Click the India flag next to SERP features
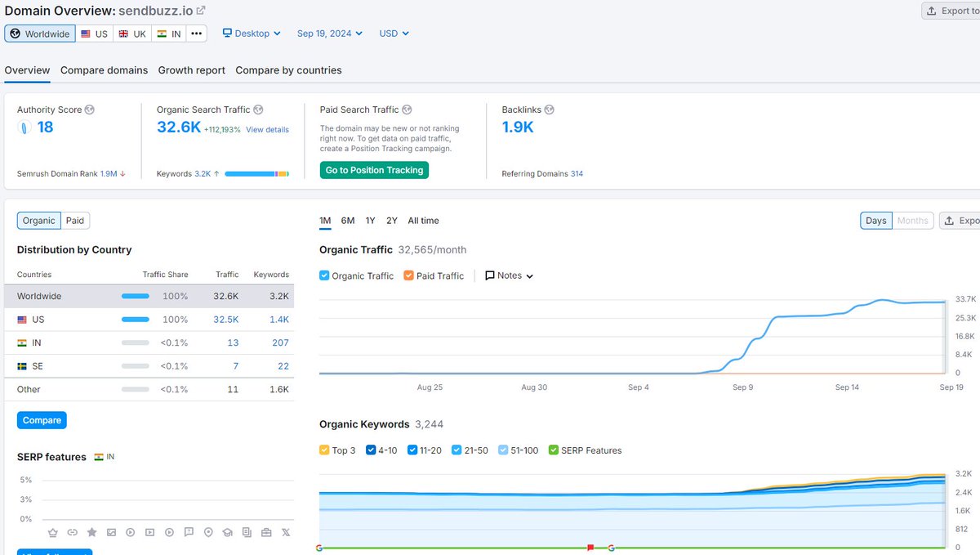 [x=99, y=457]
